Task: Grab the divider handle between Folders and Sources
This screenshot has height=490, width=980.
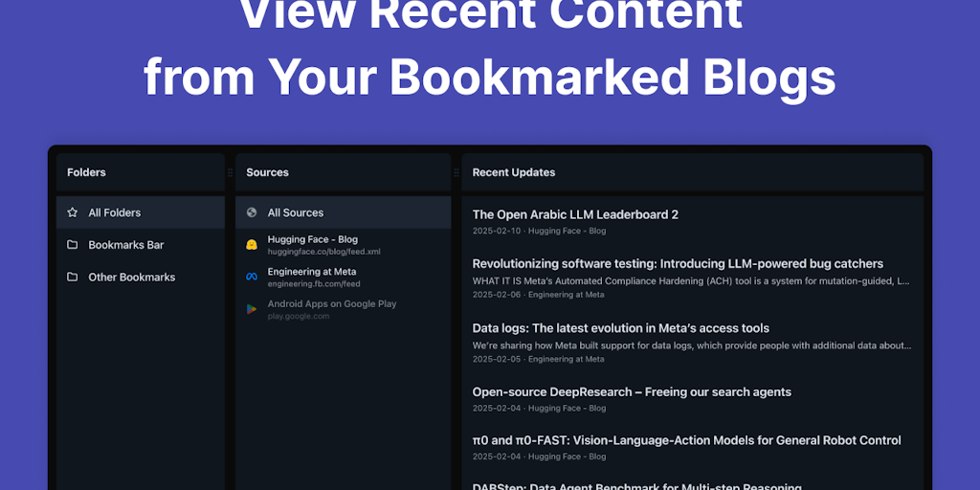Action: pos(230,172)
